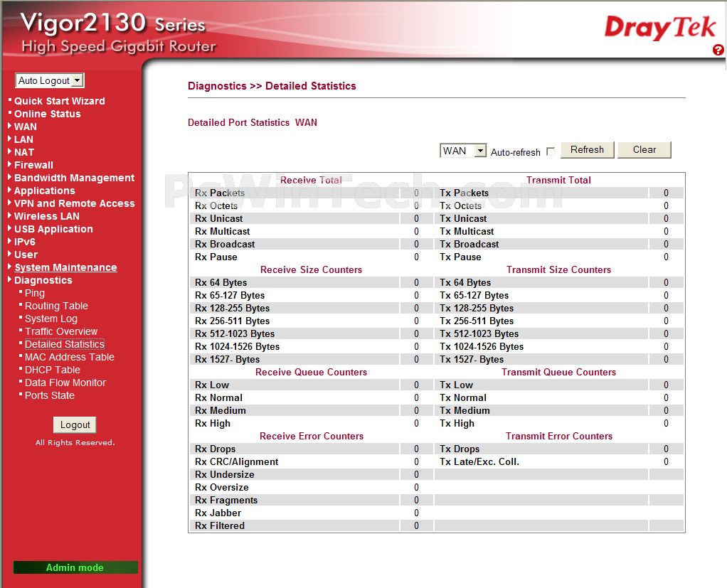The image size is (727, 588).
Task: Click the Admin mode indicator
Action: point(75,567)
